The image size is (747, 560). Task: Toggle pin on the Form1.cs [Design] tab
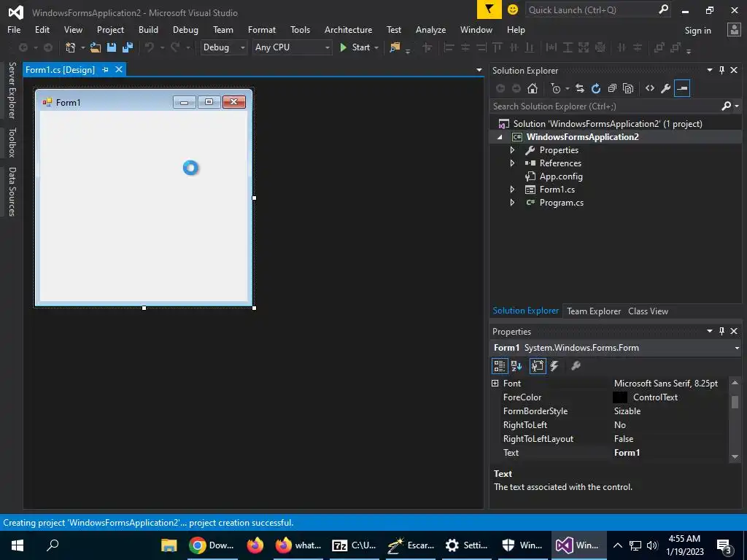coord(105,69)
